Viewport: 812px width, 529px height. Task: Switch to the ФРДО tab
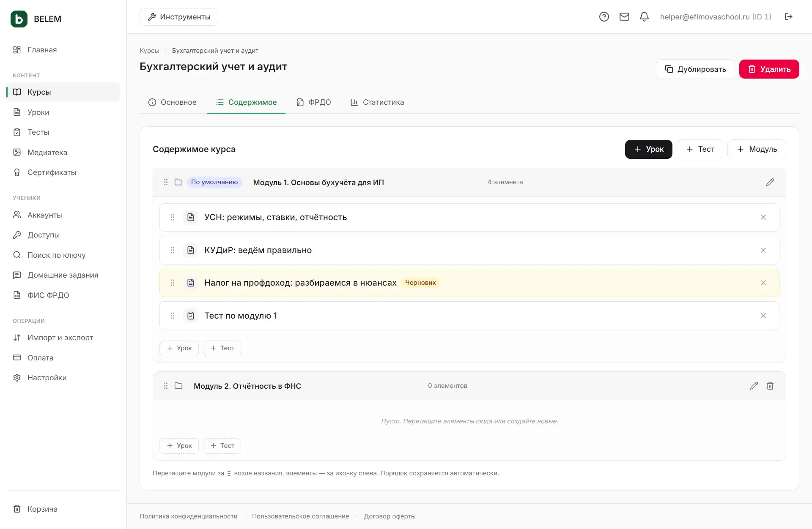click(x=313, y=102)
